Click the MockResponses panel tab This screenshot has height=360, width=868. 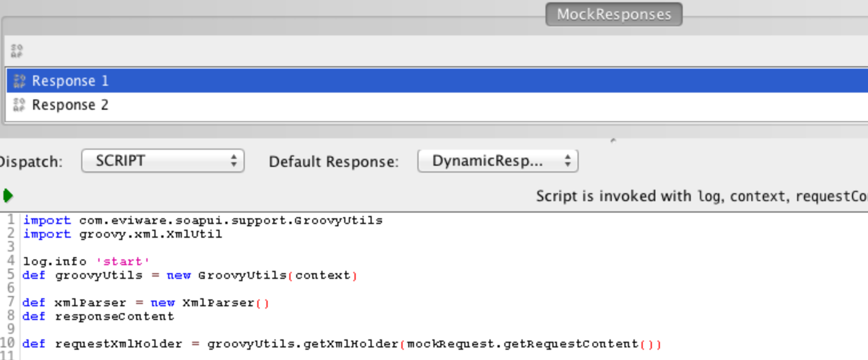tap(613, 14)
